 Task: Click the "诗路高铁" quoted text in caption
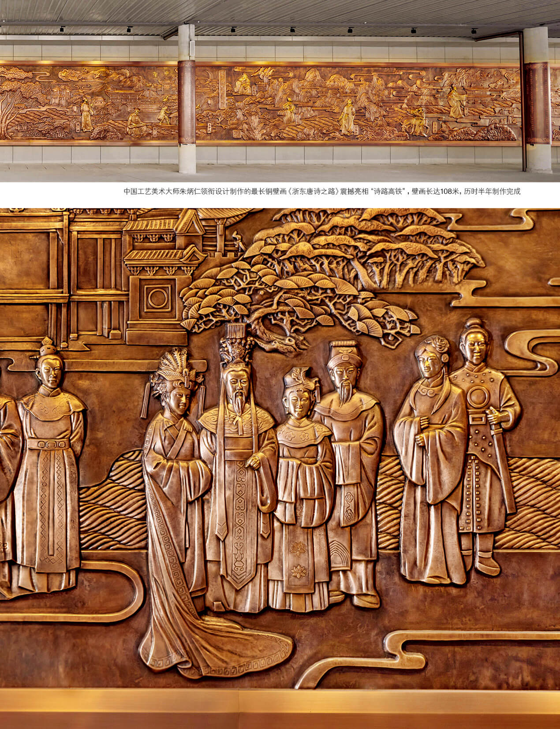388,192
